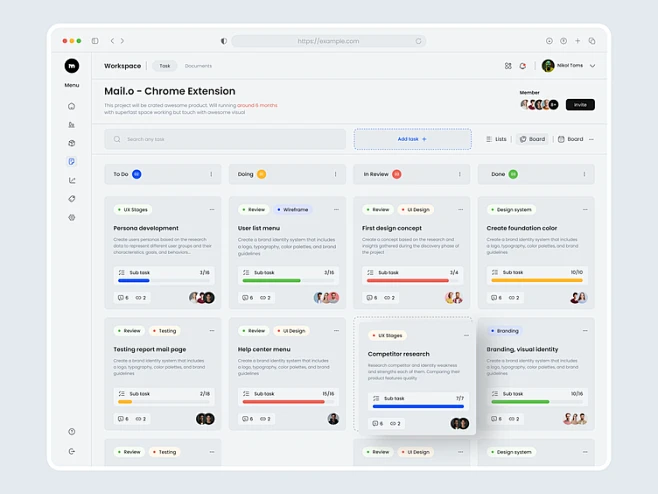Reload page with address bar refresh icon
Screen dimensions: 658x494
[418, 41]
